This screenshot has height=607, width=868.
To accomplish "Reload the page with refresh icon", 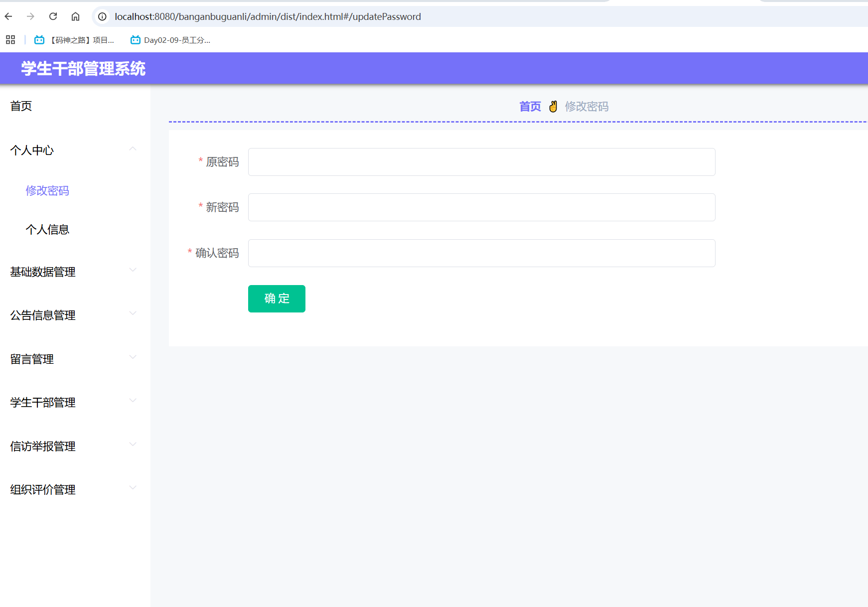I will [x=53, y=16].
